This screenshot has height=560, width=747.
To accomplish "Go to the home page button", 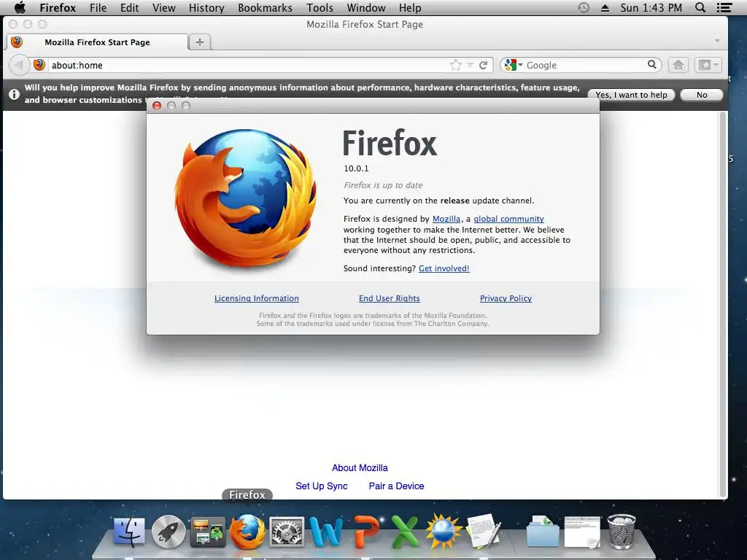I will pos(678,65).
